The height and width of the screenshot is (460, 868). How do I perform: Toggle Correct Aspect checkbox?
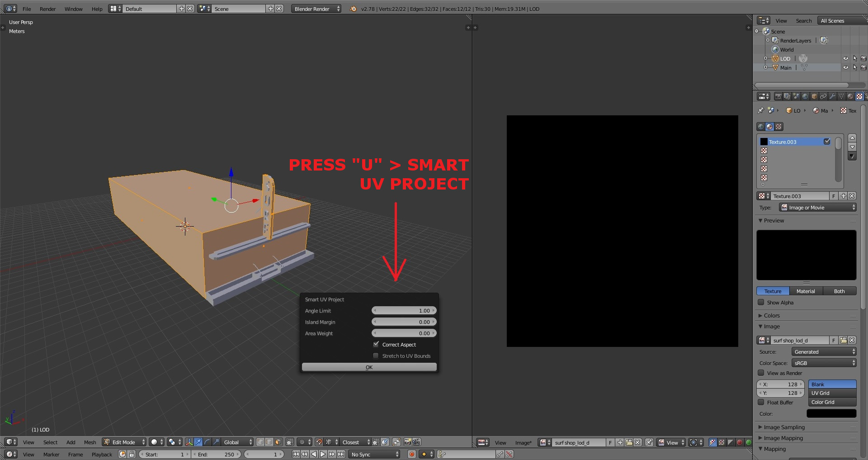coord(376,344)
